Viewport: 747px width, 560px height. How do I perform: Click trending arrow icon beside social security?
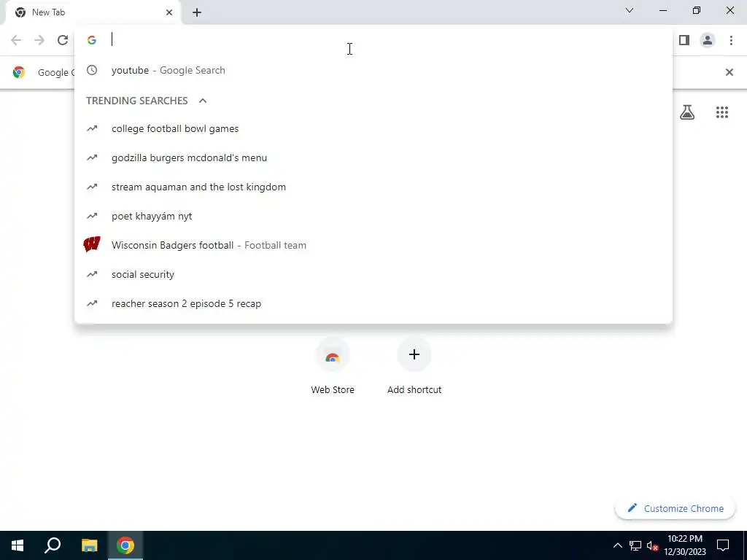click(92, 274)
